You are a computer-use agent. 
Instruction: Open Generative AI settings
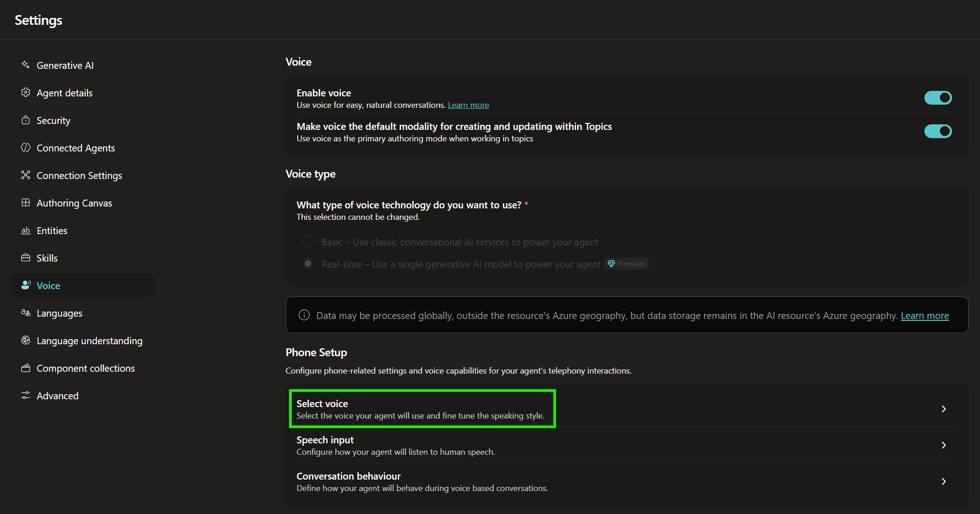pyautogui.click(x=83, y=65)
